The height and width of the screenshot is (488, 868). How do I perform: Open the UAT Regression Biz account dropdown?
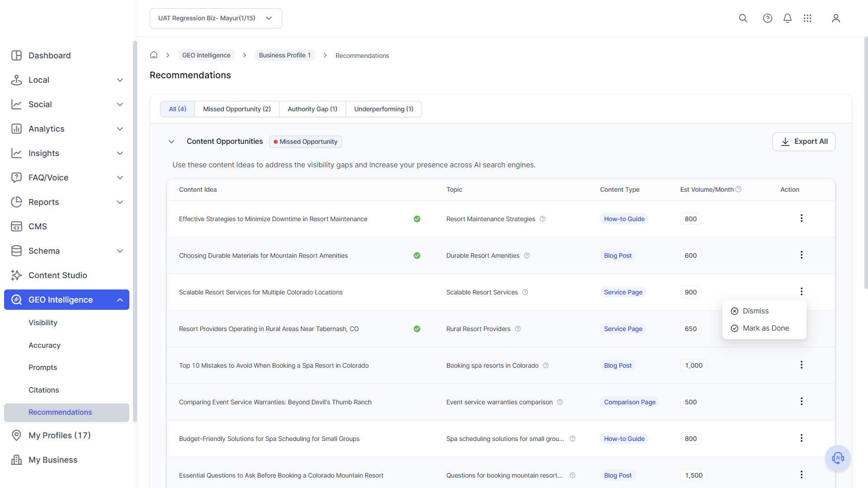click(216, 18)
